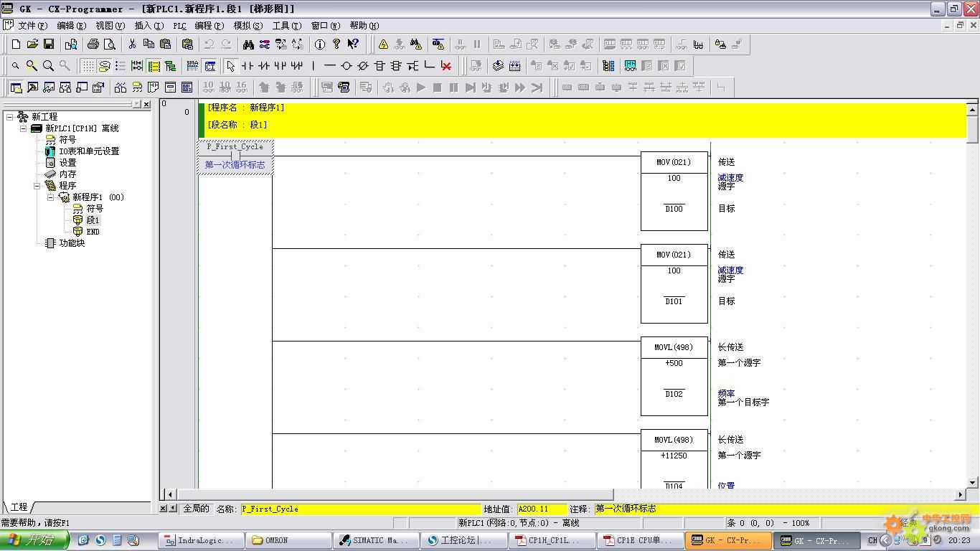Open the 编辑(E) menu
Image resolution: width=980 pixels, height=551 pixels.
click(71, 26)
